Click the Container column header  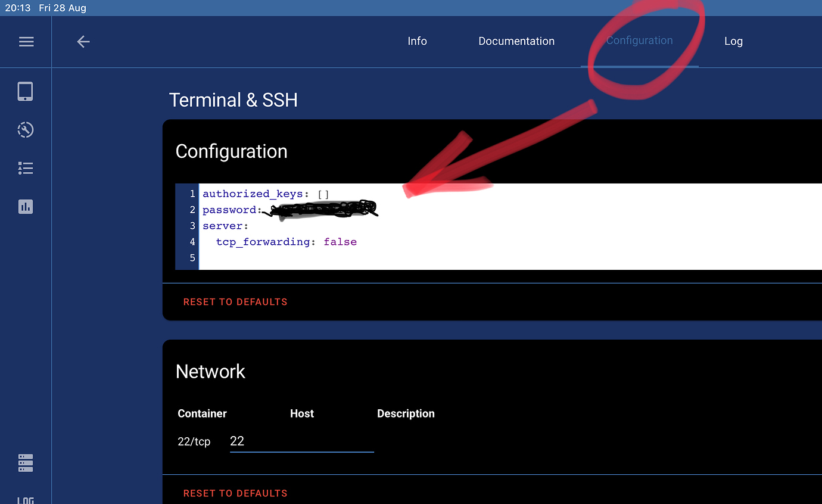tap(202, 413)
